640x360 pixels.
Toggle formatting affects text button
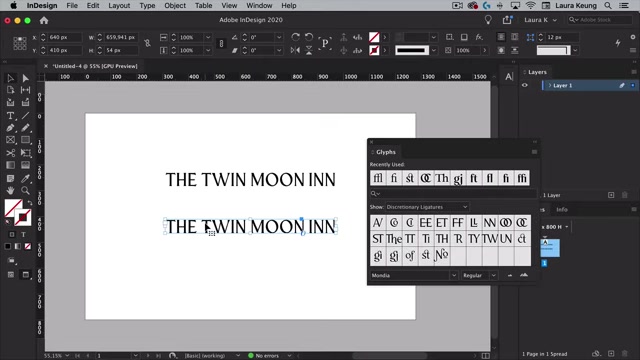coord(23,234)
